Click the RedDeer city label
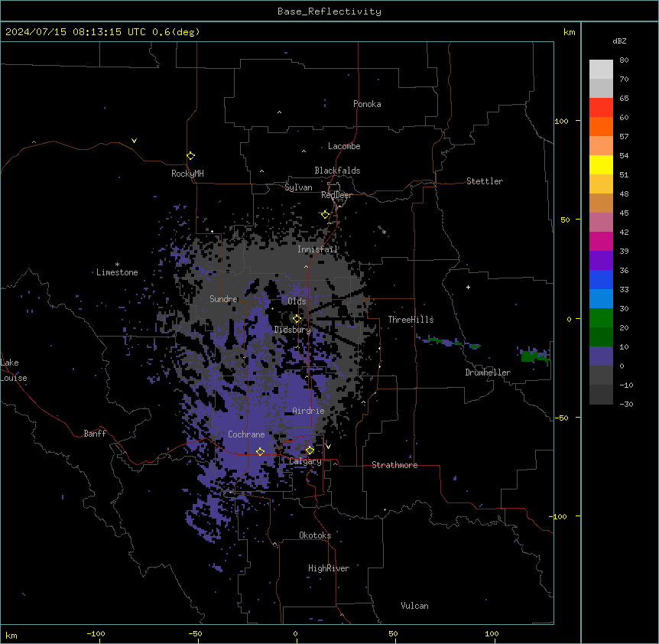Image resolution: width=659 pixels, height=644 pixels. (x=336, y=195)
